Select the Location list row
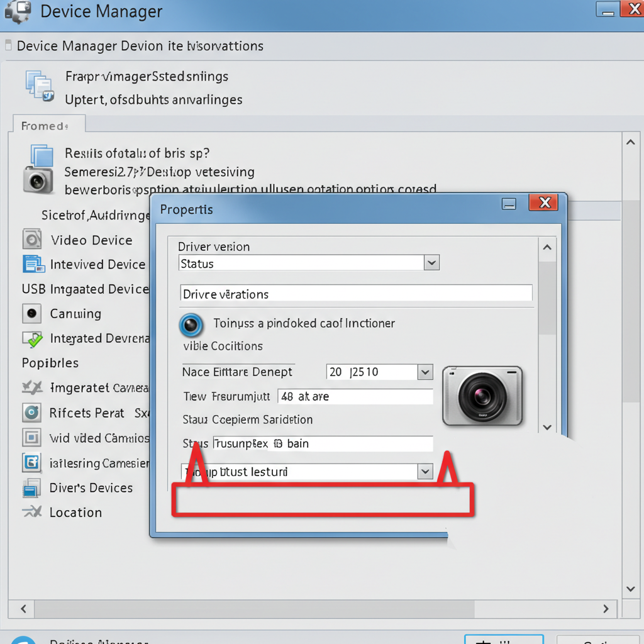This screenshot has width=644, height=644. (x=76, y=512)
